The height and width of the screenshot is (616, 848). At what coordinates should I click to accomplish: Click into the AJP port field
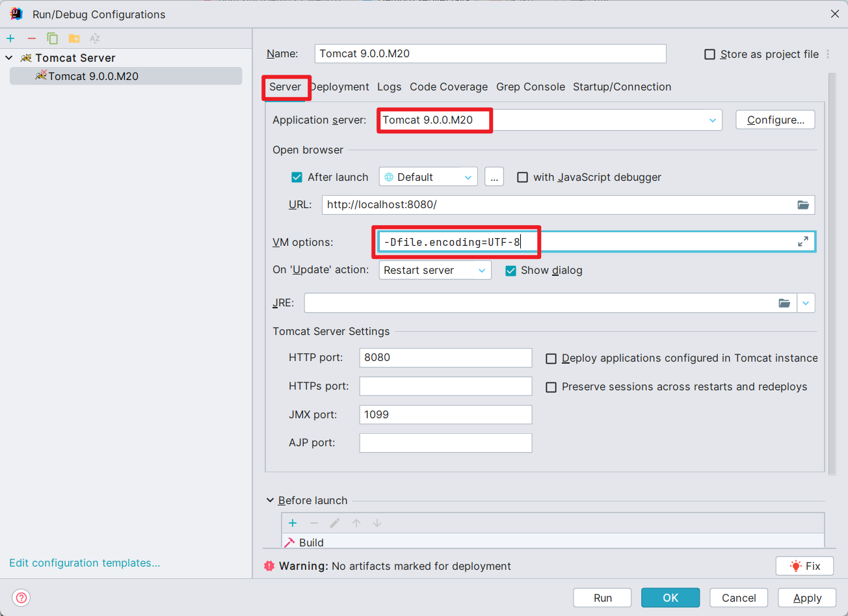pos(445,443)
